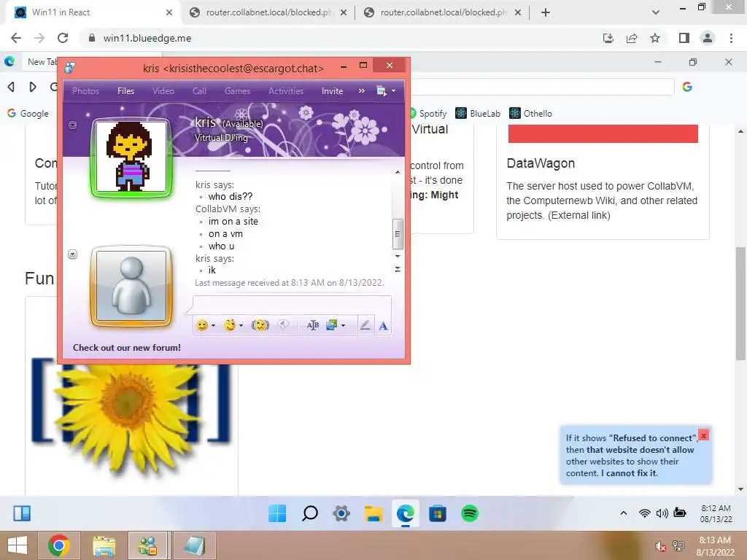747x560 pixels.
Task: Click the Chrome install app icon
Action: coord(608,38)
